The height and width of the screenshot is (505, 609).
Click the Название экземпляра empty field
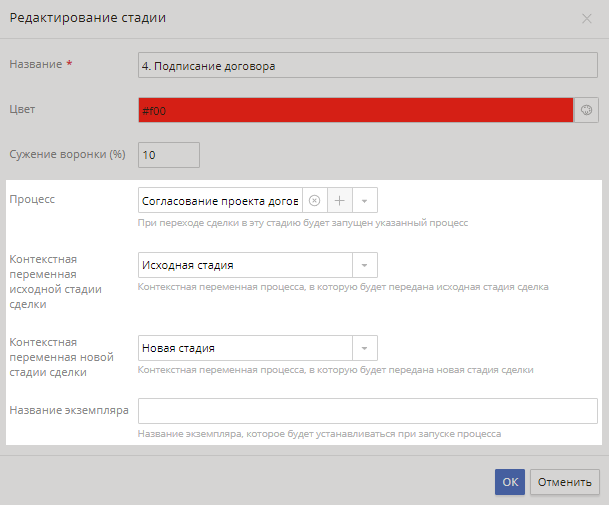(x=368, y=411)
